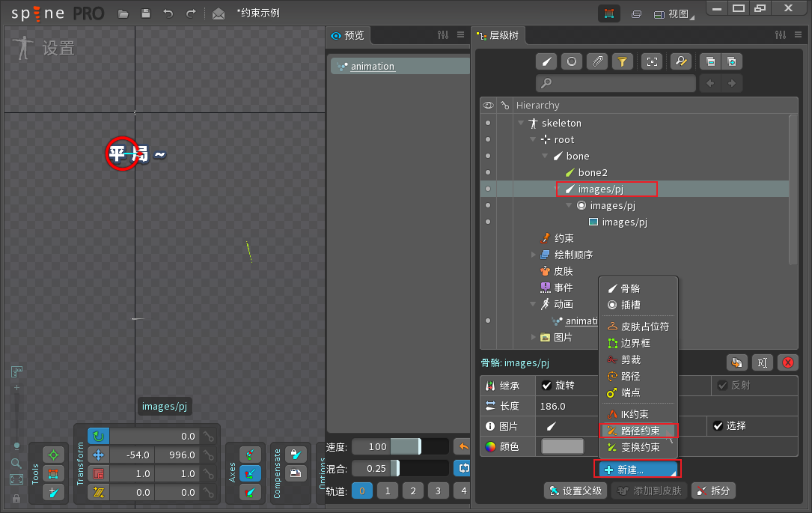Toggle visibility dot for bone row
This screenshot has height=513, width=812.
pos(488,156)
